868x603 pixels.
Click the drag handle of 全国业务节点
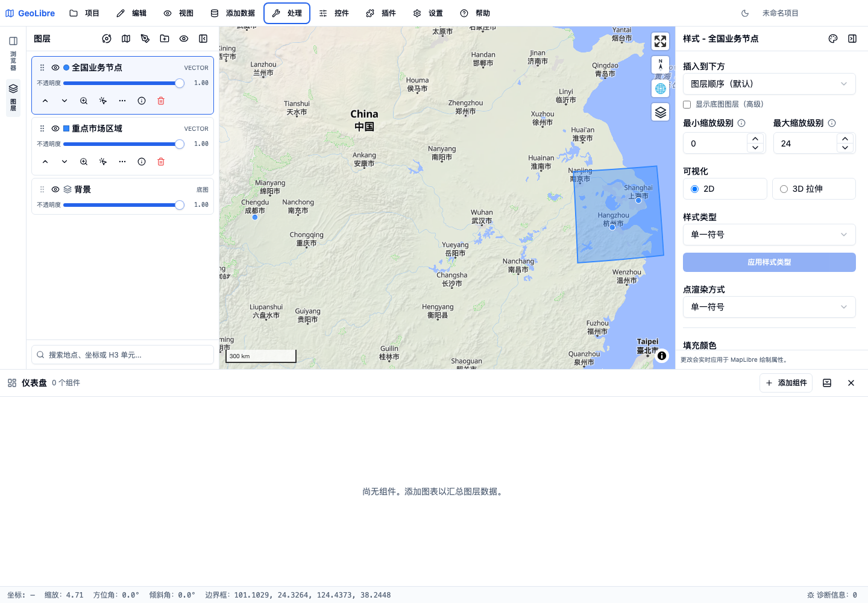[x=42, y=68]
